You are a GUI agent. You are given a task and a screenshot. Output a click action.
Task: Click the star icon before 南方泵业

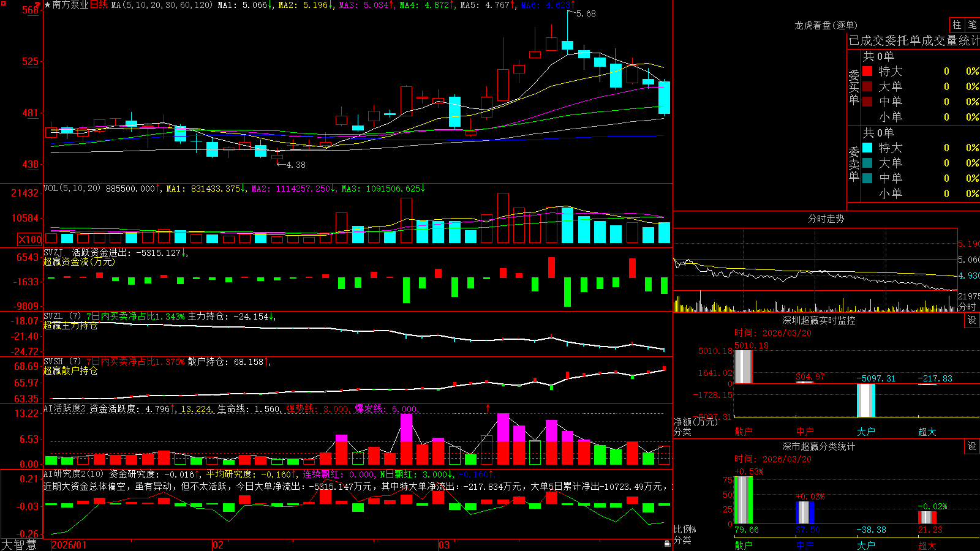point(48,5)
